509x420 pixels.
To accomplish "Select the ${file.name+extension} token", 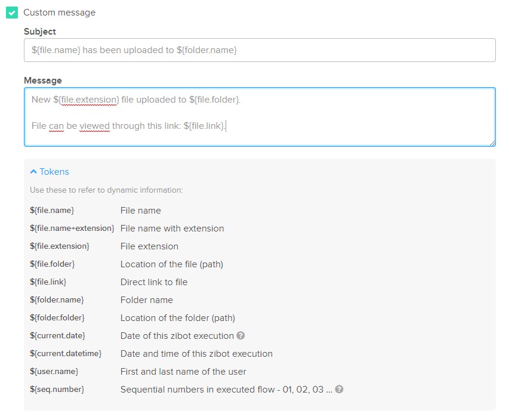I will (x=72, y=228).
